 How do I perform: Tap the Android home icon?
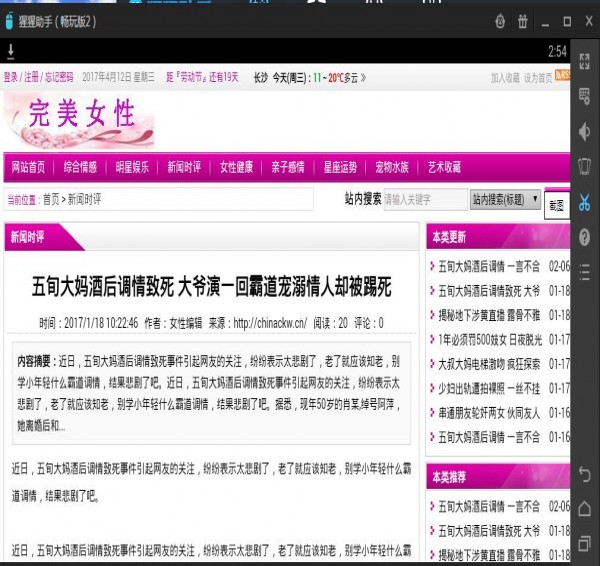click(x=584, y=509)
